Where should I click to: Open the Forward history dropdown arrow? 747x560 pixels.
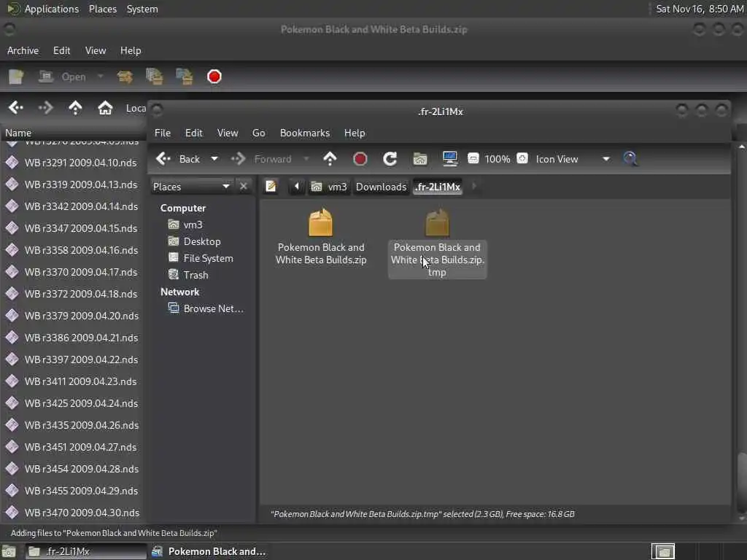coord(306,159)
